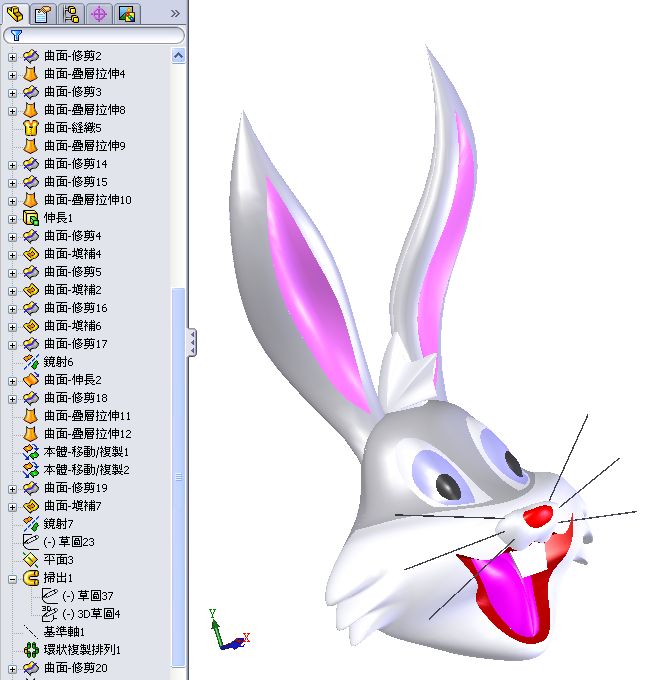Select the 曲面-疊層拉伸4 loft icon
This screenshot has height=680, width=662.
point(30,74)
